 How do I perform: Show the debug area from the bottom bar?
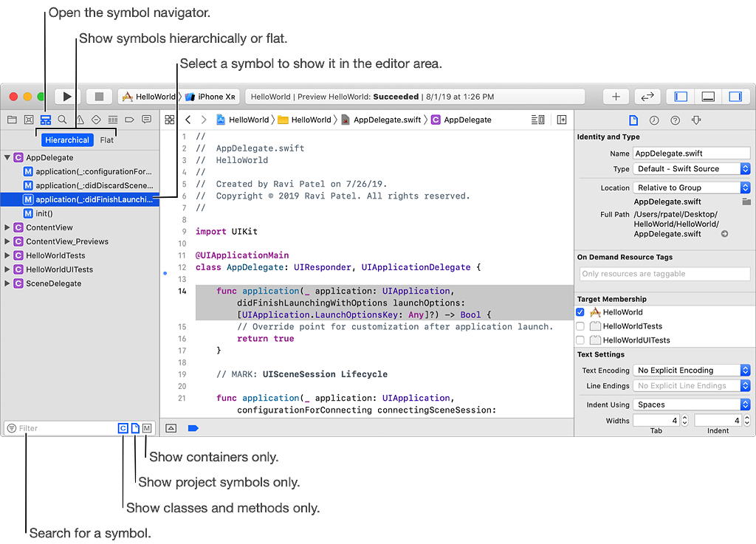(x=171, y=428)
